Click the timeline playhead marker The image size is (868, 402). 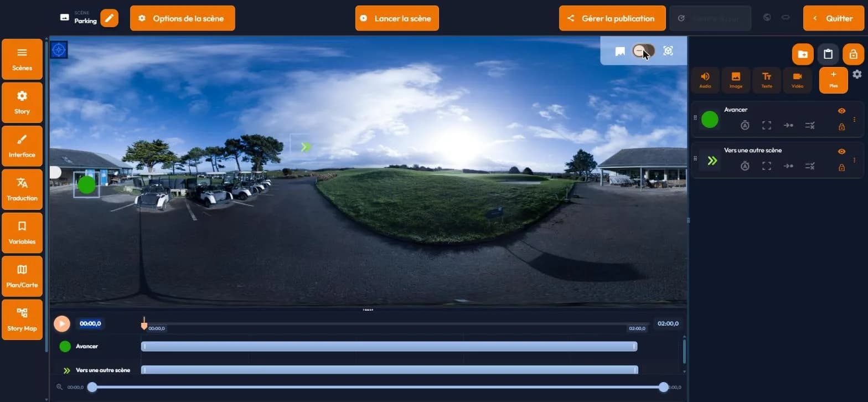tap(144, 324)
